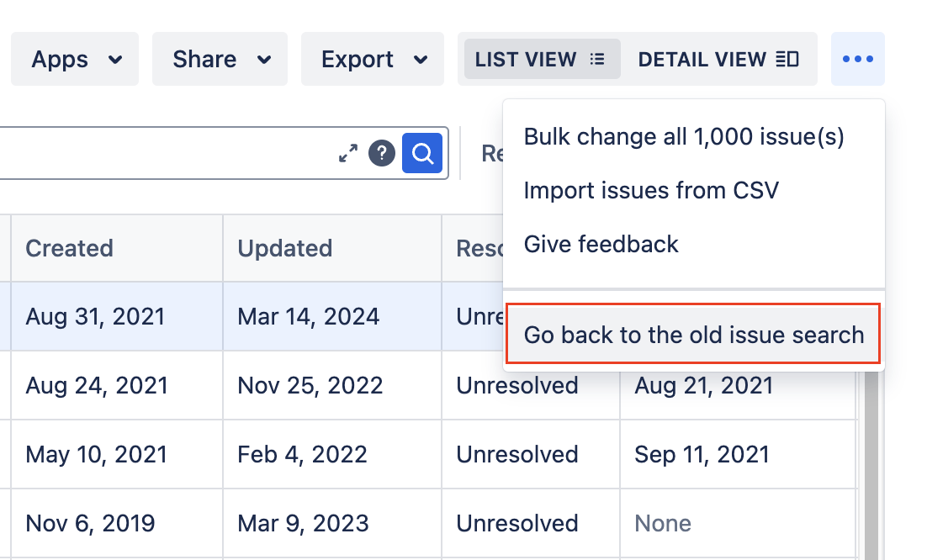Open the JQL syntax help icon

382,153
